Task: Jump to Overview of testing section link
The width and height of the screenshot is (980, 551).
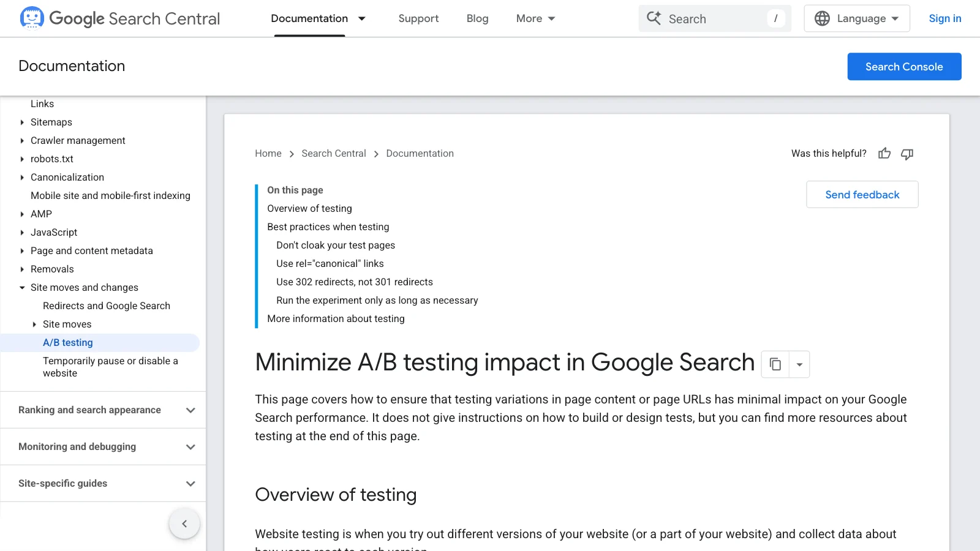Action: [x=309, y=209]
